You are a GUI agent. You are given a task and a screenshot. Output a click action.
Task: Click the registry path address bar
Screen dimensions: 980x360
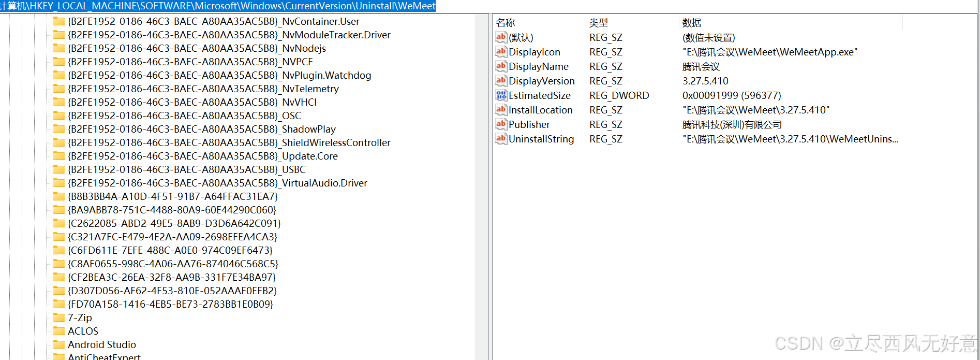click(490, 6)
